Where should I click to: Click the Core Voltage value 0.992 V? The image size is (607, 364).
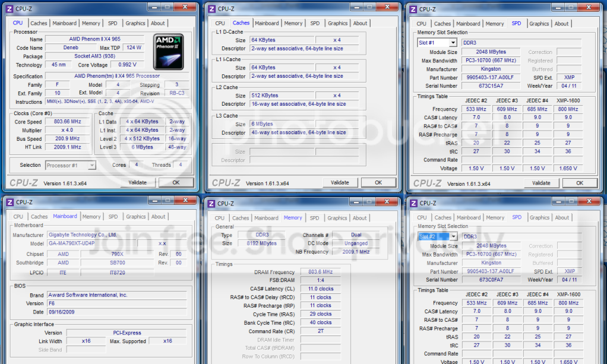(128, 65)
